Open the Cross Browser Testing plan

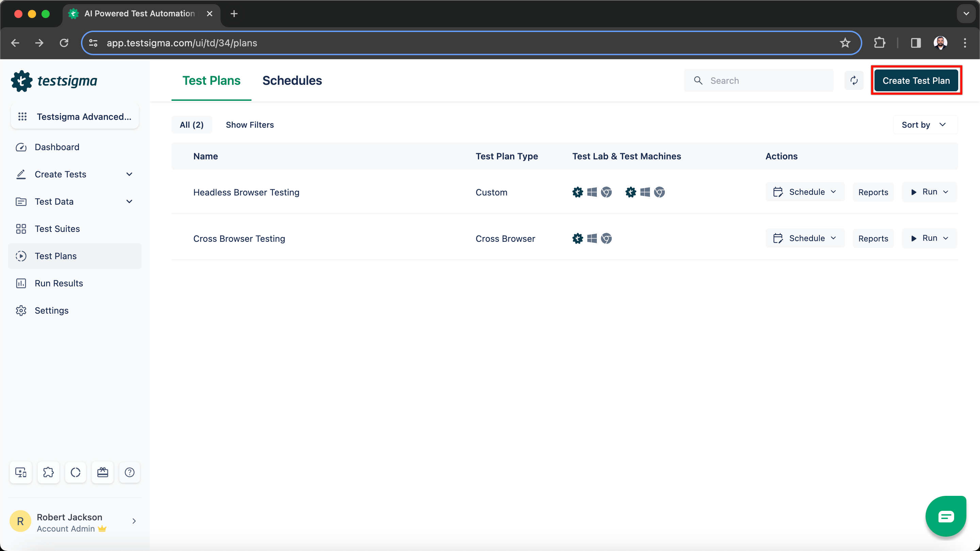coord(239,238)
